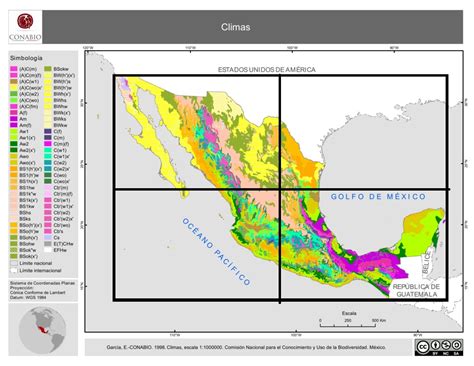Click the Belice label on map
This screenshot has height=366, width=474.
[x=427, y=262]
